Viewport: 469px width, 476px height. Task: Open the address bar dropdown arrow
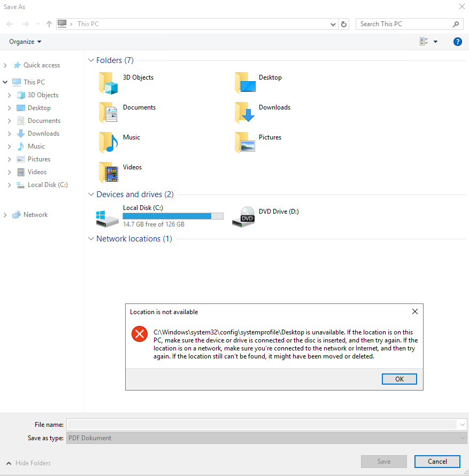coord(333,24)
